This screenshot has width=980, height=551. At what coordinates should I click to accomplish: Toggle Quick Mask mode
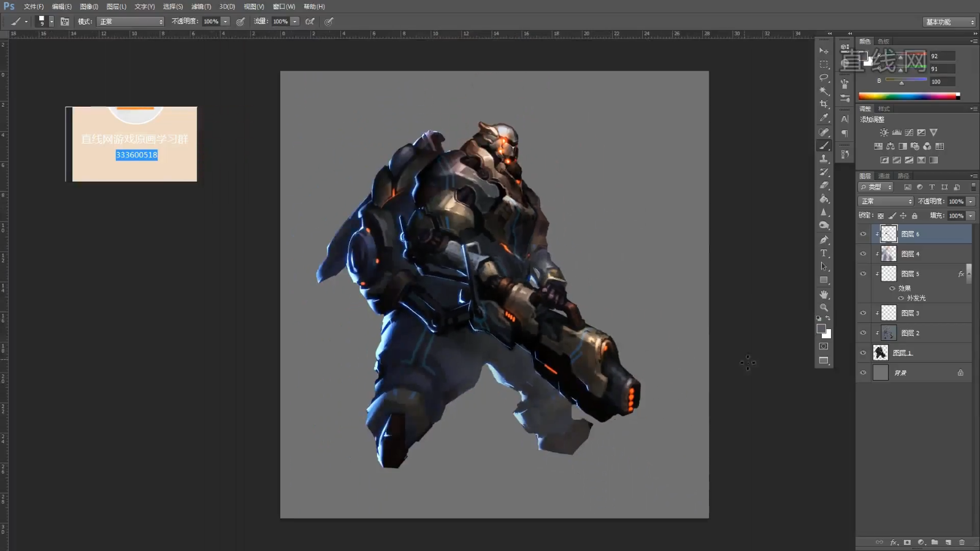(x=824, y=346)
